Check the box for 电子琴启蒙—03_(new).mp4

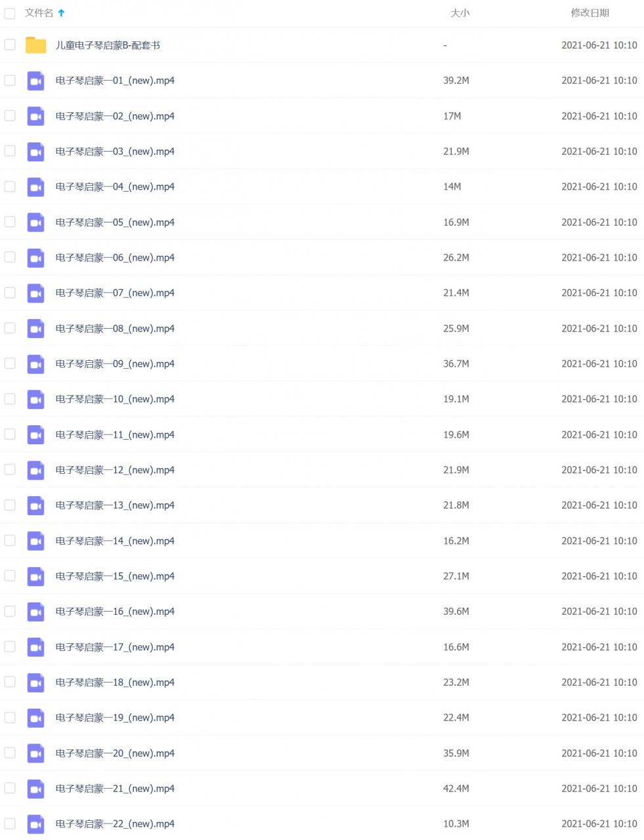10,151
